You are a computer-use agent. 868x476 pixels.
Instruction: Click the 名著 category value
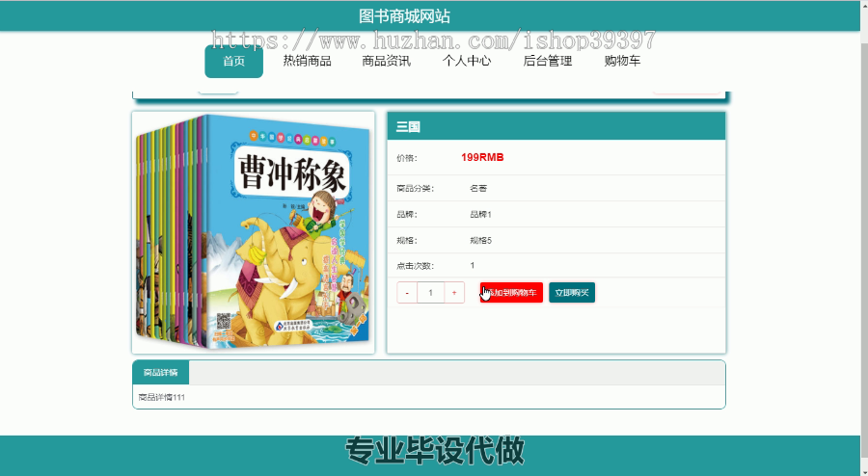point(478,189)
